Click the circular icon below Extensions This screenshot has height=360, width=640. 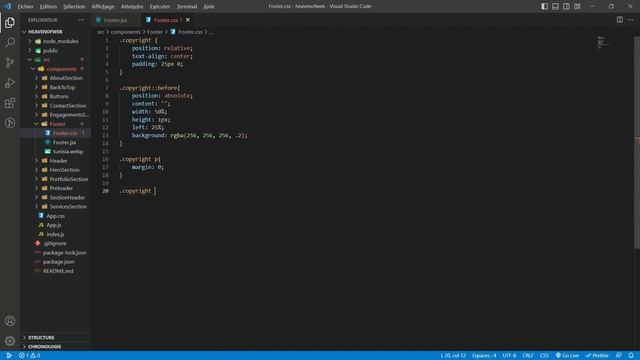click(x=10, y=123)
